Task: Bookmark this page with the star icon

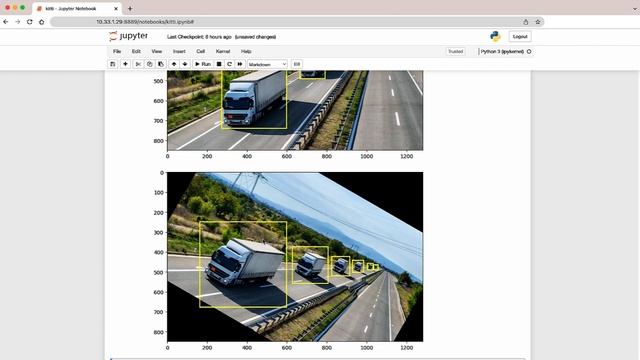Action: pos(538,22)
